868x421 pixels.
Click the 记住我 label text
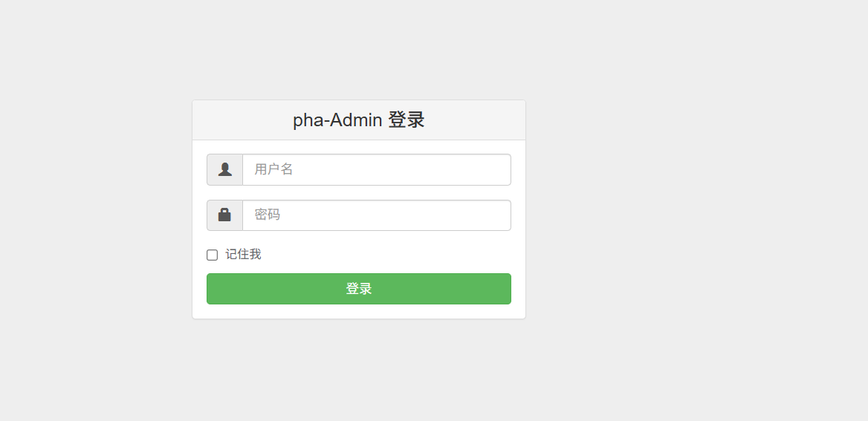coord(243,255)
